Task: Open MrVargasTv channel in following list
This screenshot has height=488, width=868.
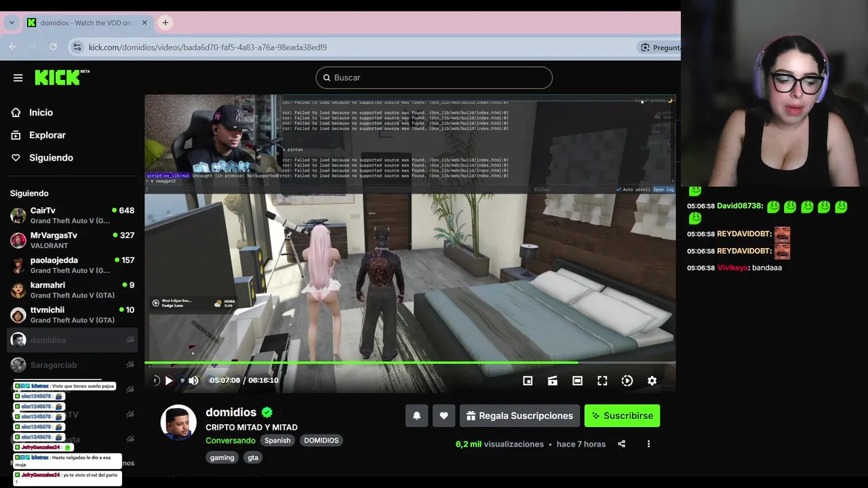Action: pyautogui.click(x=73, y=240)
